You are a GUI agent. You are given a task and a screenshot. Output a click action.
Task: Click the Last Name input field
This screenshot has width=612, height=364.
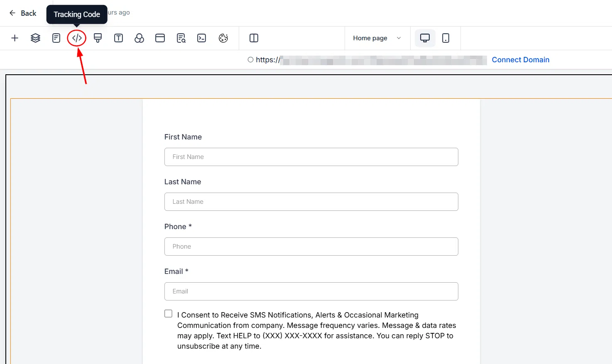click(x=311, y=202)
